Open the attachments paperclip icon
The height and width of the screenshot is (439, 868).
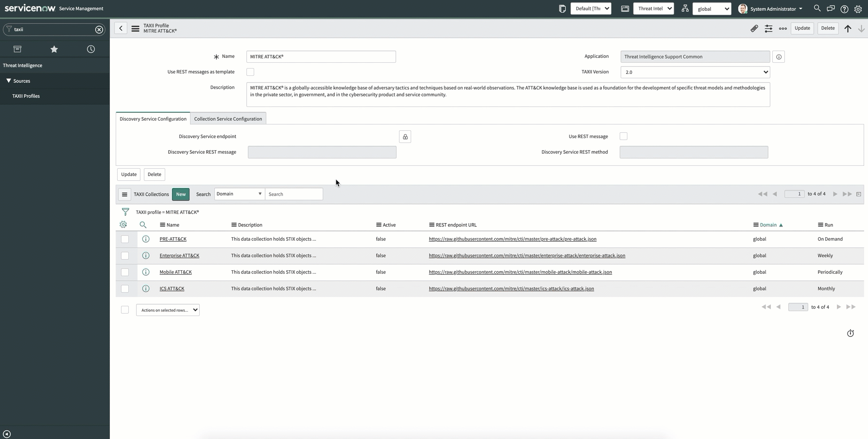pos(754,29)
